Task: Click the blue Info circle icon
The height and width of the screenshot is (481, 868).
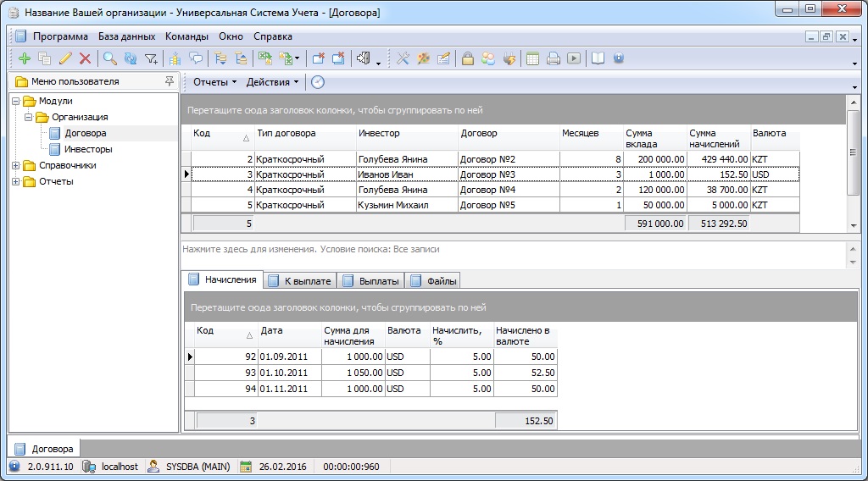Action: tap(619, 58)
